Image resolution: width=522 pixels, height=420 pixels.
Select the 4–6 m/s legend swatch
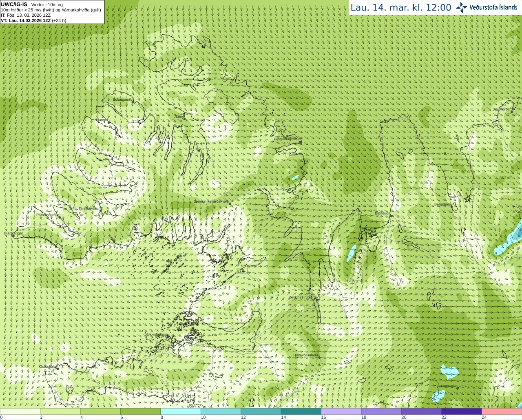pos(100,411)
